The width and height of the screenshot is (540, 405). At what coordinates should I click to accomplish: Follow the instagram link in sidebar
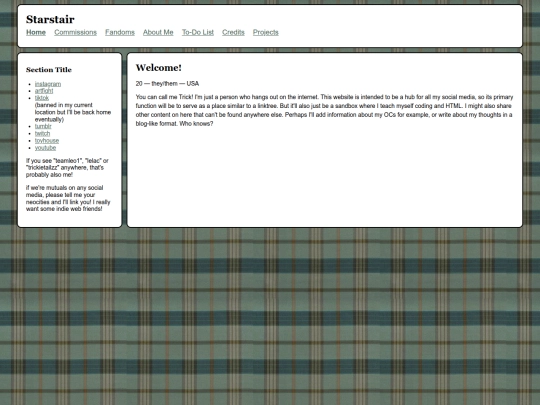48,84
